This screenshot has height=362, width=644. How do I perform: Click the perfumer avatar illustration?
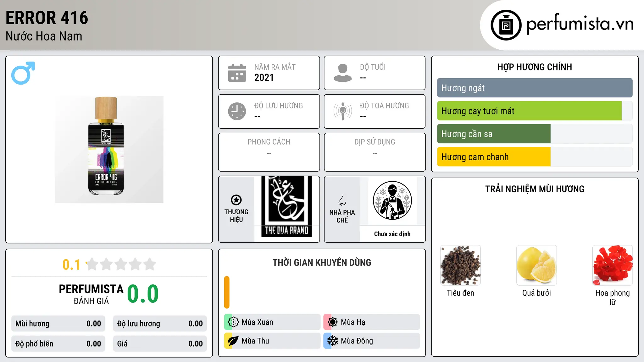pyautogui.click(x=392, y=200)
